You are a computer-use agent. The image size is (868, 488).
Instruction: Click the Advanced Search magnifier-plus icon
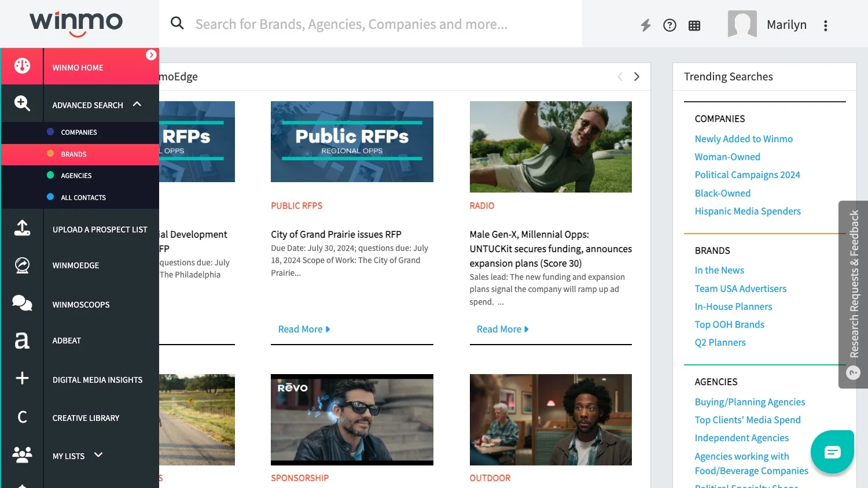[x=22, y=103]
